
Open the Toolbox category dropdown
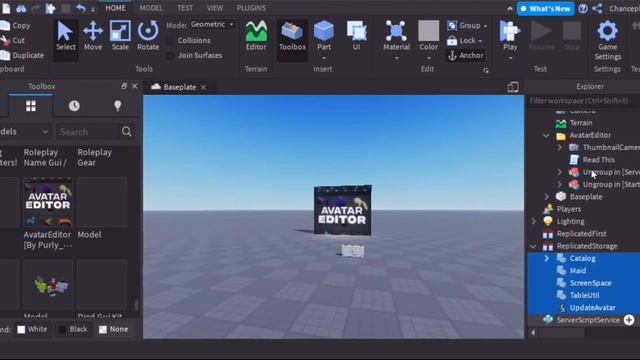coord(25,131)
